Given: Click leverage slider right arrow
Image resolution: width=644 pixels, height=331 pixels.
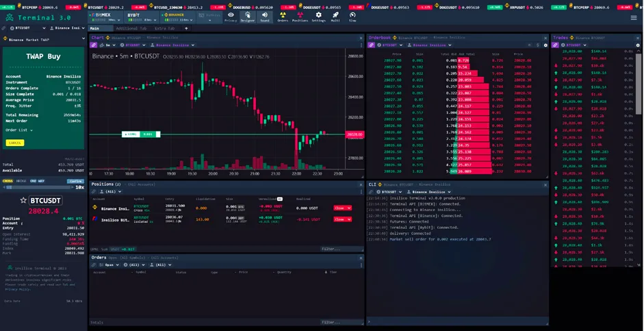Looking at the screenshot, I should (x=72, y=188).
